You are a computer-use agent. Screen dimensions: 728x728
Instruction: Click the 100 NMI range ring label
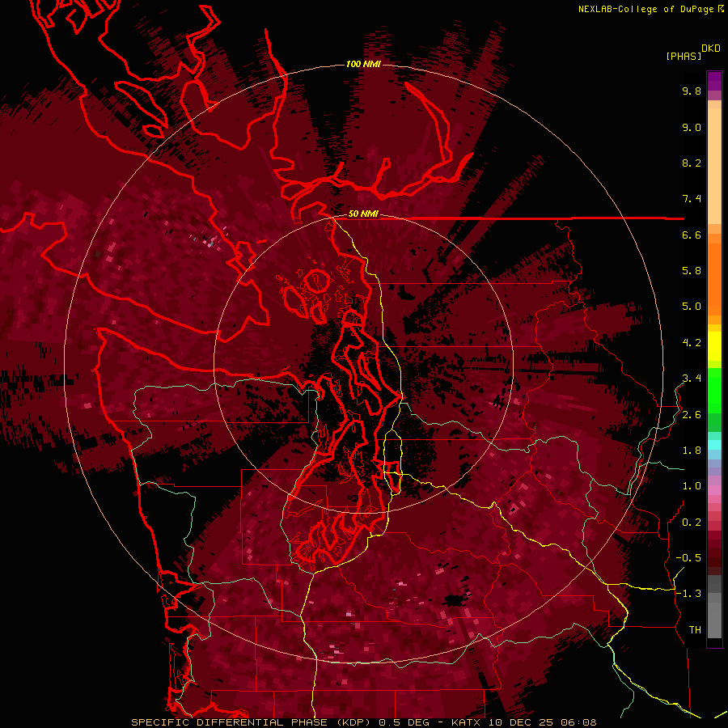pos(363,64)
